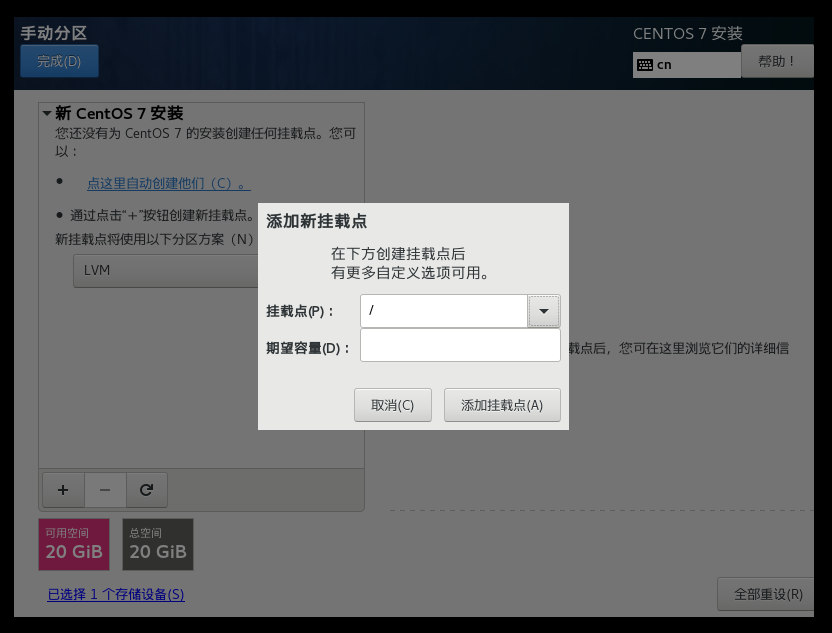Viewport: 832px width, 633px height.
Task: Click the reload storage configuration icon
Action: tap(146, 490)
